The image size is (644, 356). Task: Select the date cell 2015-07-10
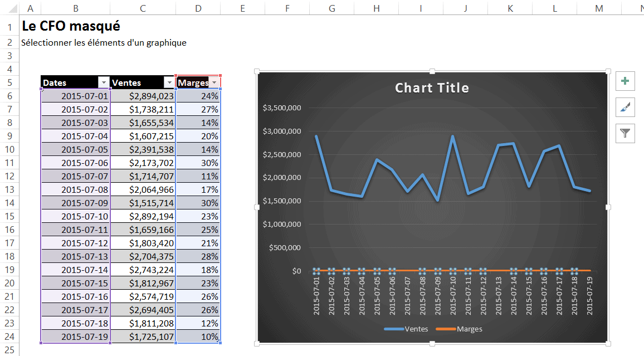tap(76, 216)
